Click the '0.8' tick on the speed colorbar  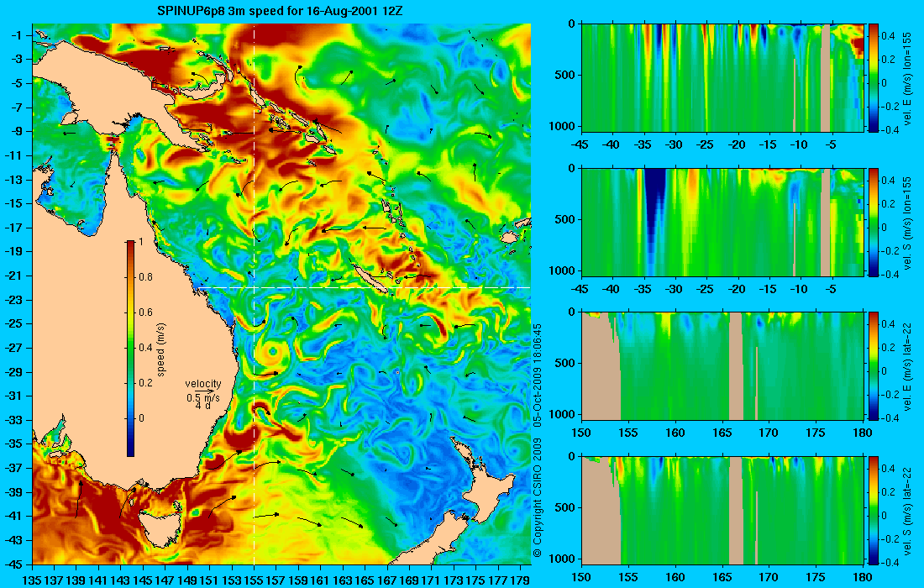(x=145, y=277)
